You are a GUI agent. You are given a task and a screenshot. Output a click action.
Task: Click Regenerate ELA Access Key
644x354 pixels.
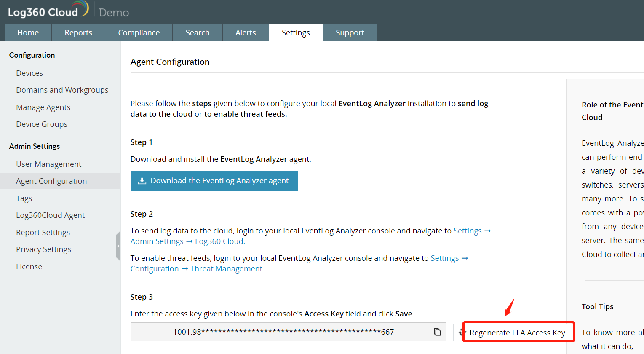[518, 333]
